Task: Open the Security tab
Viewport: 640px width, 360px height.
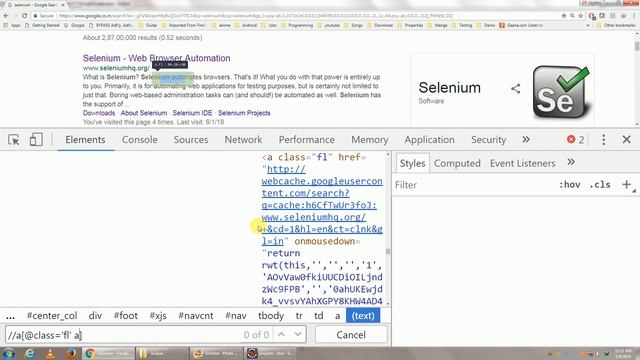Action: [x=489, y=140]
